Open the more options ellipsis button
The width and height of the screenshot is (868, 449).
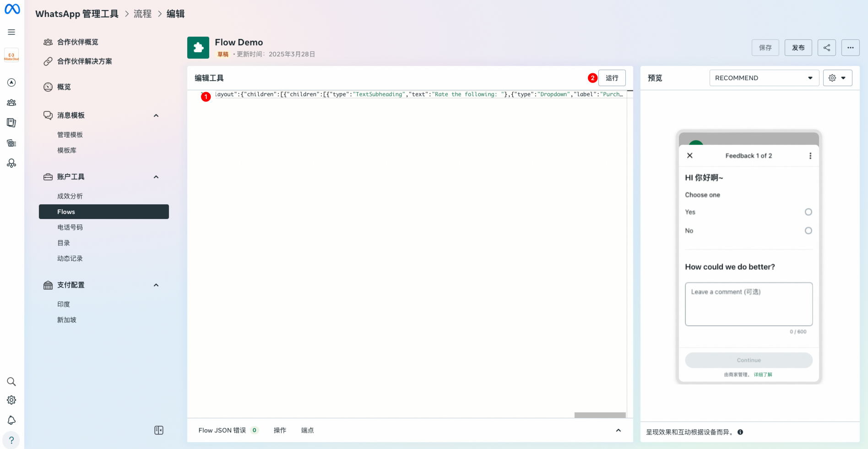pyautogui.click(x=851, y=48)
